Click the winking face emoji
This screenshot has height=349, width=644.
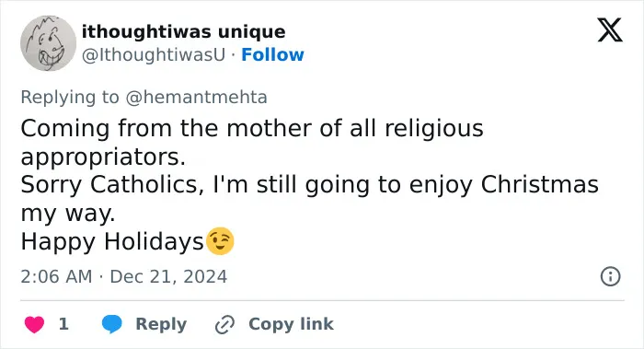coord(220,241)
